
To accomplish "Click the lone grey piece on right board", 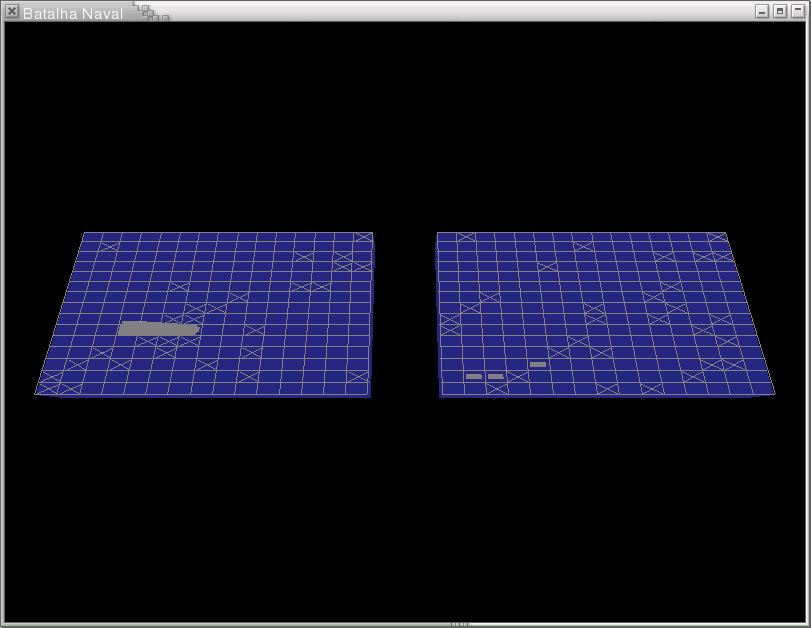I will [538, 364].
